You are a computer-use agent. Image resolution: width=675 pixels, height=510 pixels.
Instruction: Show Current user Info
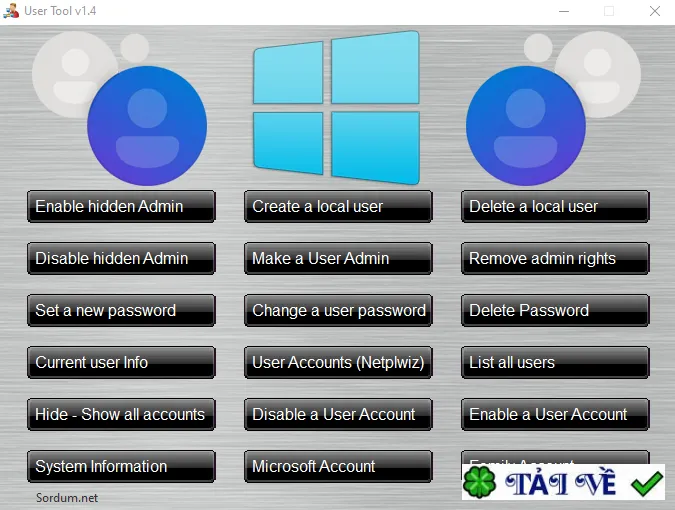[x=121, y=362]
